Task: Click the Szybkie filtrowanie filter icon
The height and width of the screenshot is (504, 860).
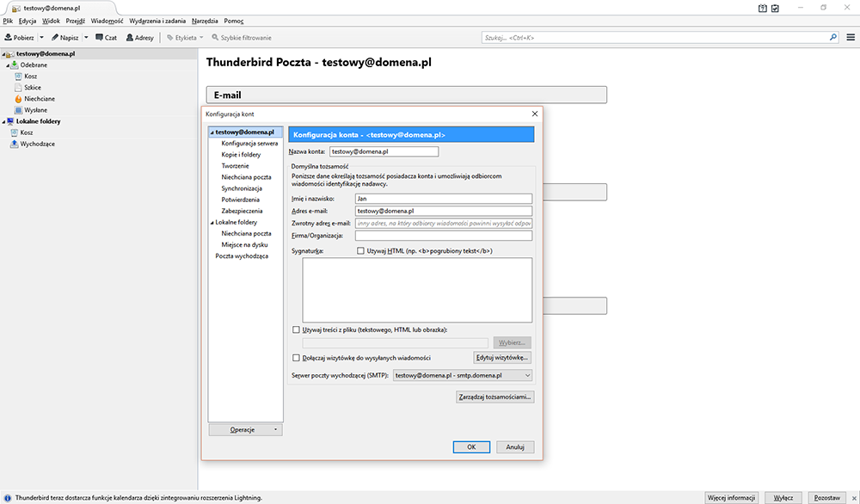Action: (x=215, y=37)
